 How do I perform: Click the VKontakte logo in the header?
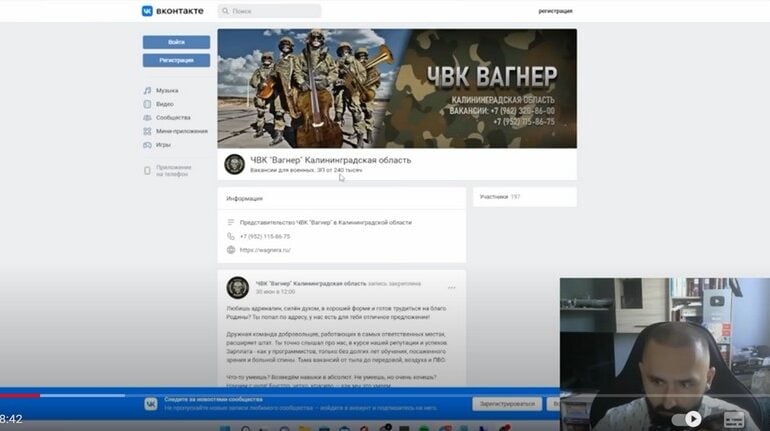click(x=172, y=11)
